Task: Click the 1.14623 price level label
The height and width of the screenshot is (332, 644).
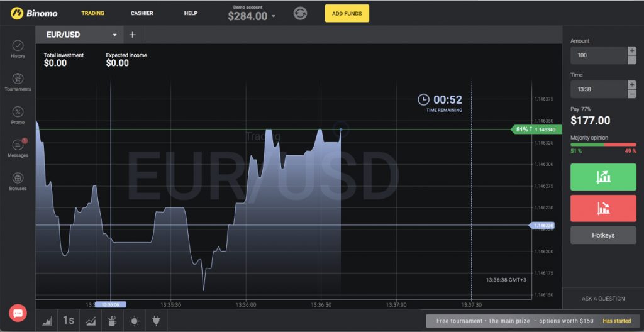Action: [x=542, y=225]
